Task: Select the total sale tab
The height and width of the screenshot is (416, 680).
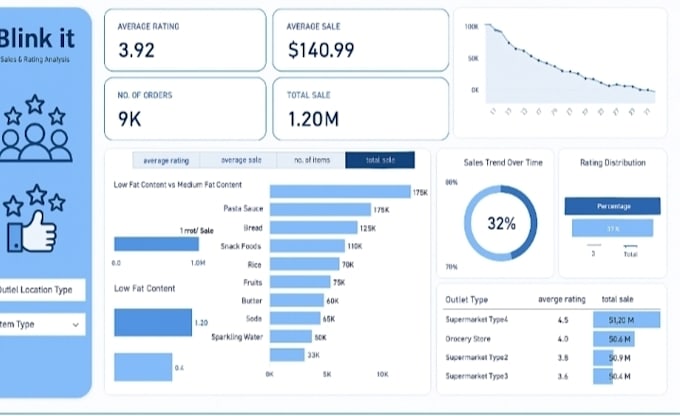Action: [x=380, y=160]
